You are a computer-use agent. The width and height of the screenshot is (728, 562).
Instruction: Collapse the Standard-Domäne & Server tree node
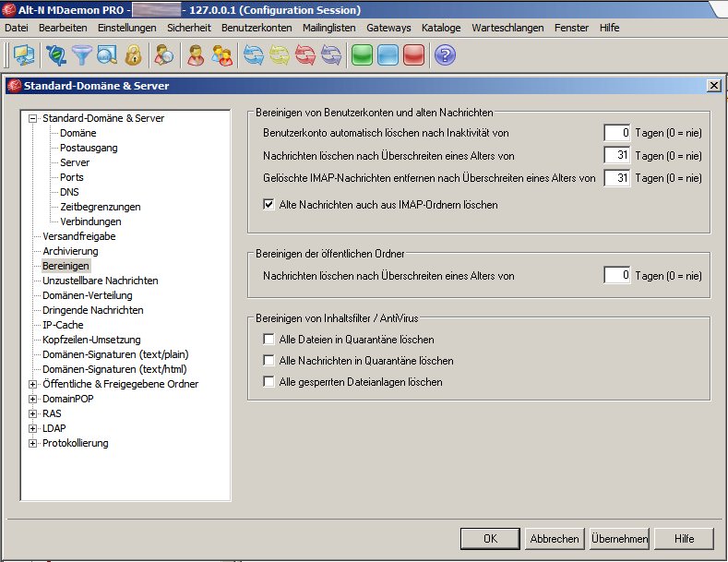pos(33,118)
